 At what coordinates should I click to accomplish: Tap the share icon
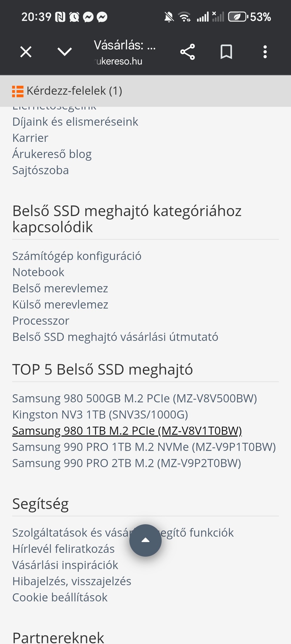188,52
